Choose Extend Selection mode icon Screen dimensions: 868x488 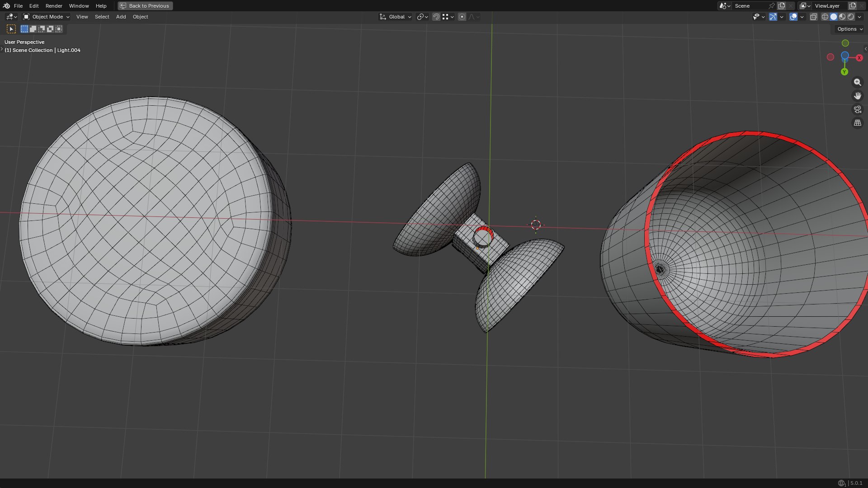click(x=33, y=29)
